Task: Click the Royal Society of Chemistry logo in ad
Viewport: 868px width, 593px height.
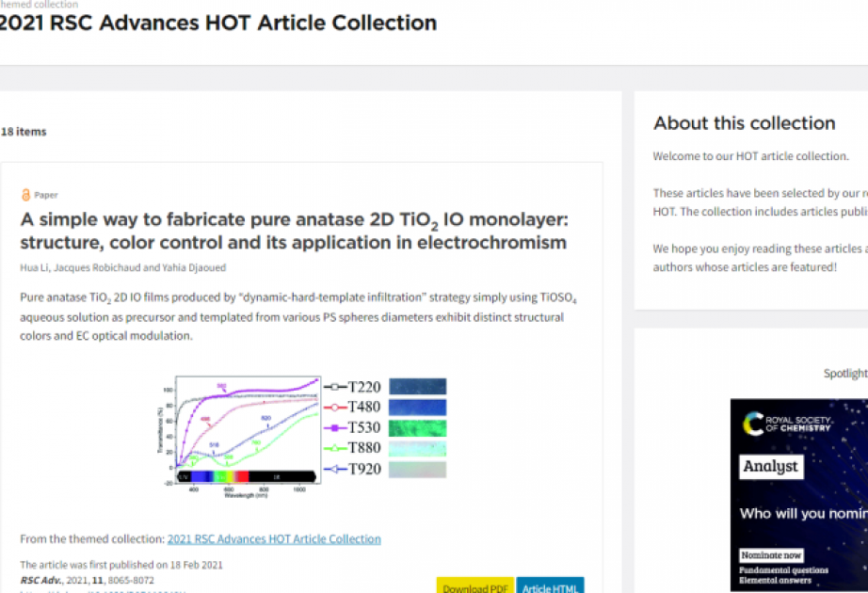Action: pyautogui.click(x=787, y=424)
